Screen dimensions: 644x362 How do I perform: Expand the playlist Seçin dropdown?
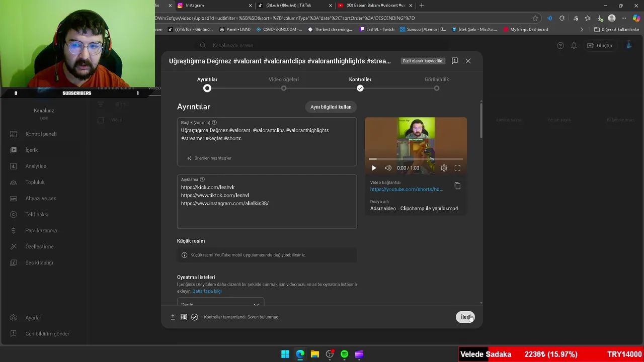point(220,304)
